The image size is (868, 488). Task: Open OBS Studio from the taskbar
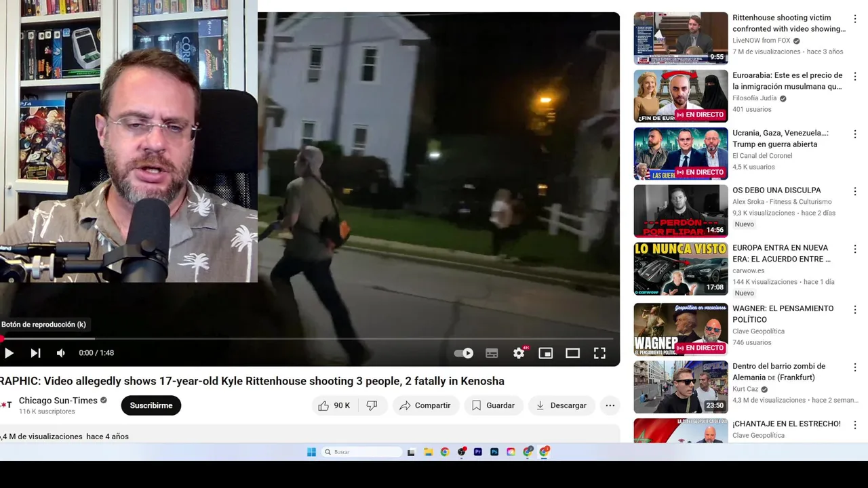click(x=462, y=452)
